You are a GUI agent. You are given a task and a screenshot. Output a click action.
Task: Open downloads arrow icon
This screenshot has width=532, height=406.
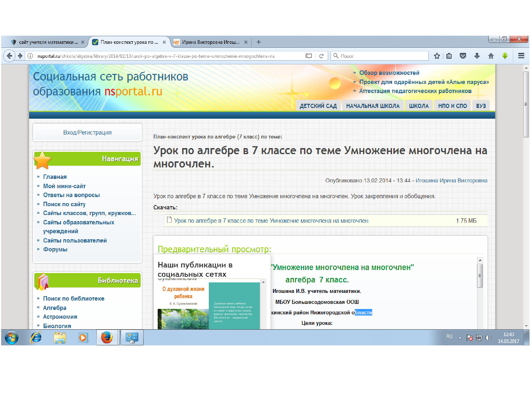(x=477, y=56)
